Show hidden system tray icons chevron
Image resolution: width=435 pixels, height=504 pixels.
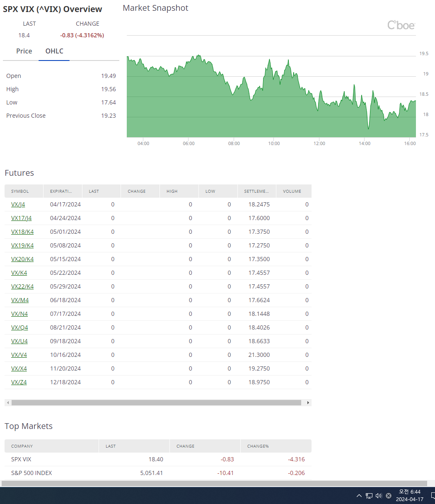[x=359, y=496]
